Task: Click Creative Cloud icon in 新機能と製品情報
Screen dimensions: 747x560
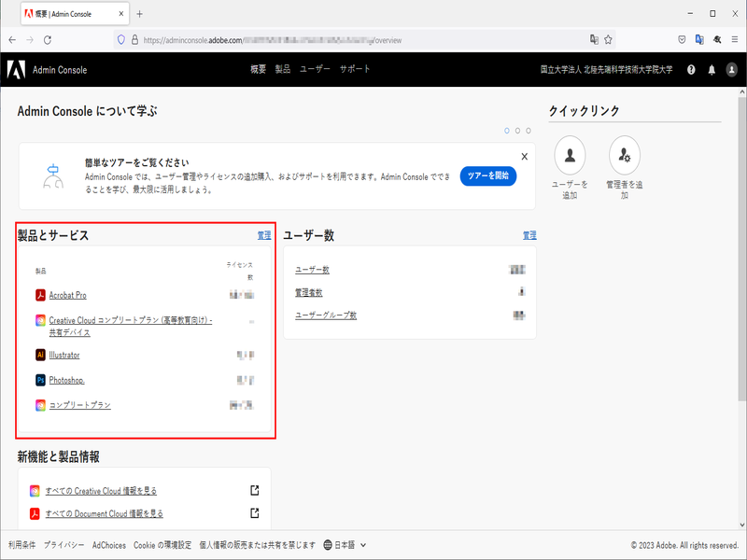Action: 35,491
